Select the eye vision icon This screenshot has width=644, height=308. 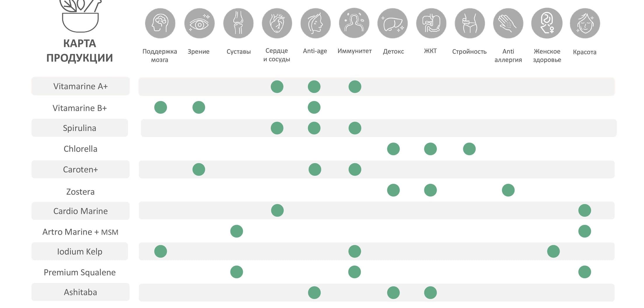point(199,23)
